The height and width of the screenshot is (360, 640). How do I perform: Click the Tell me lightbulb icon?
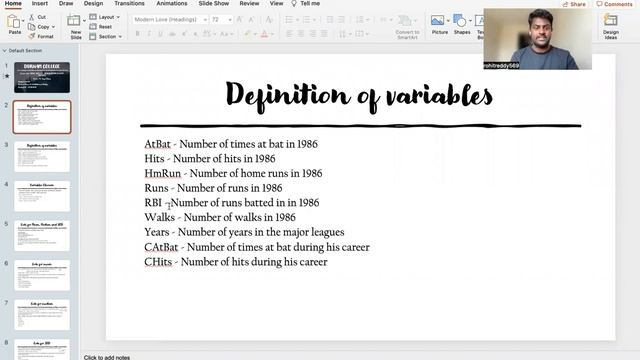(294, 3)
